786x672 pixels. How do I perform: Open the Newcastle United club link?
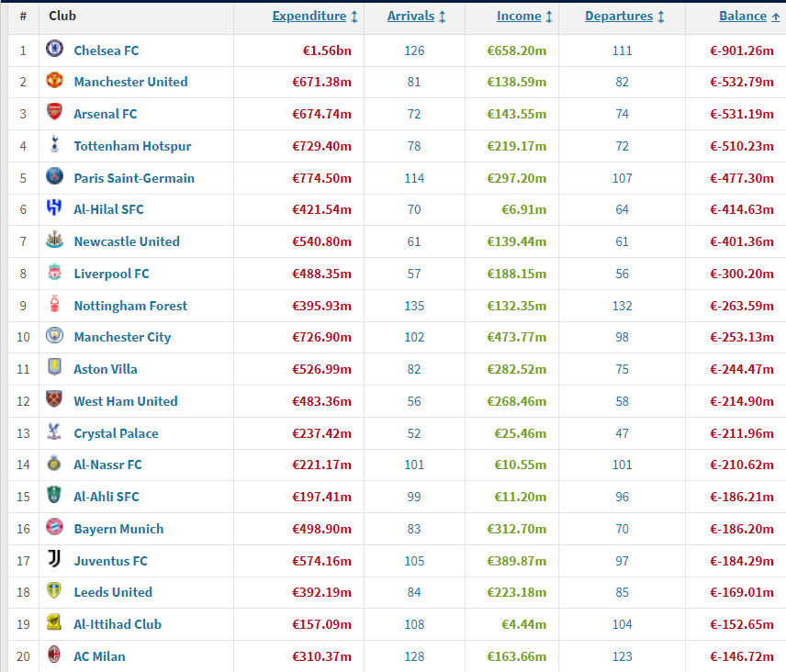[x=127, y=241]
